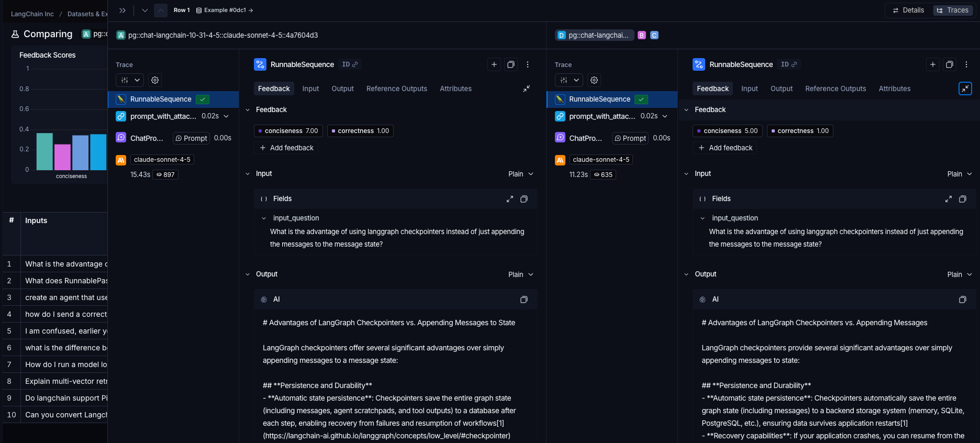The image size is (980, 443).
Task: Open right trace filter dropdown
Action: (x=569, y=80)
